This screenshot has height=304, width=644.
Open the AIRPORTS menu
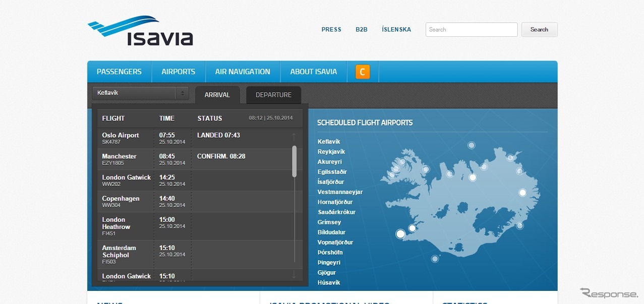pyautogui.click(x=179, y=72)
